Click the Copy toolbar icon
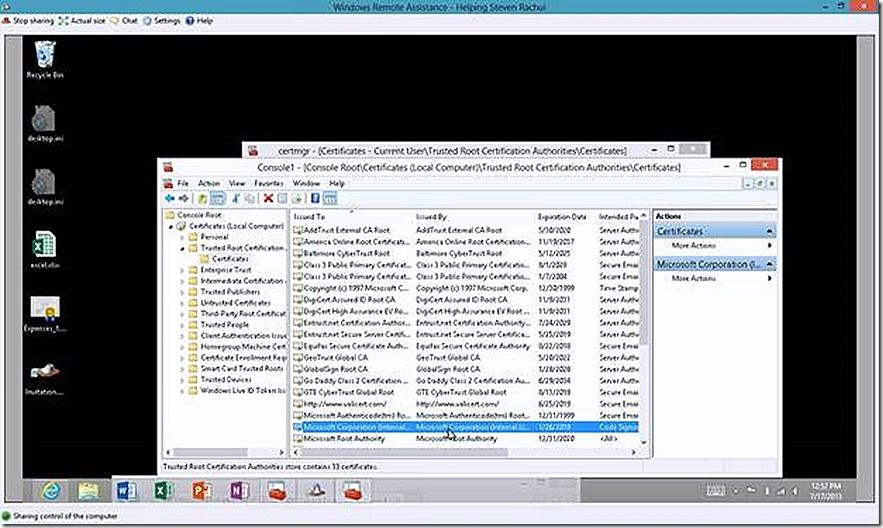This screenshot has width=883, height=528. pyautogui.click(x=250, y=198)
